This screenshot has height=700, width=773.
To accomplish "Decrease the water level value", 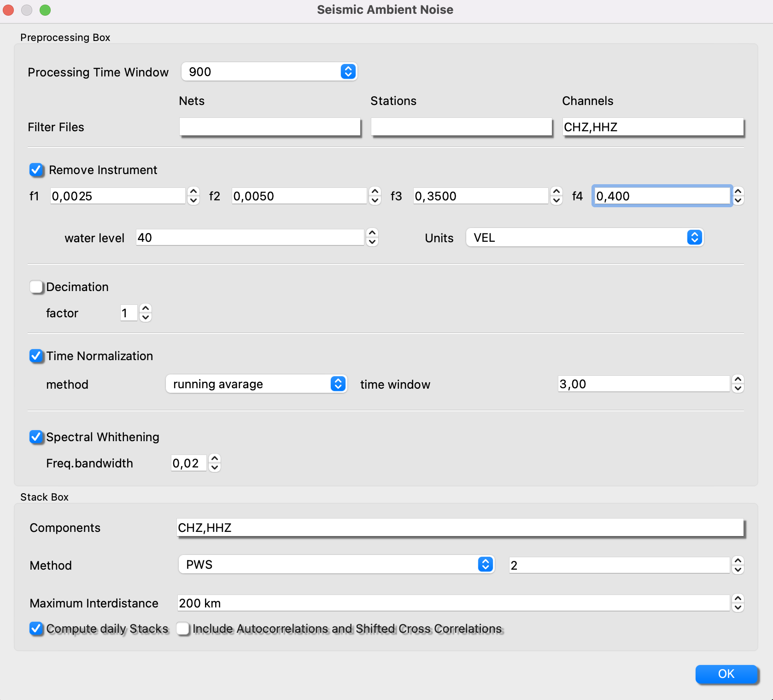I will (x=372, y=242).
